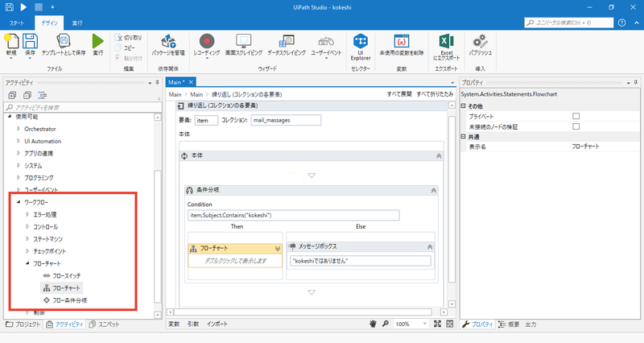Click quick-access stop icon in title bar
Screen dimensions: 644x343
pos(38,7)
